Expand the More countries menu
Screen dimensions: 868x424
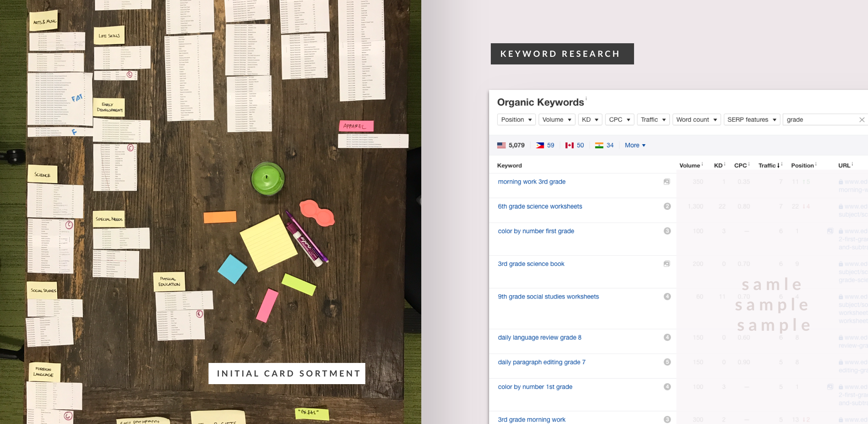[x=635, y=145]
